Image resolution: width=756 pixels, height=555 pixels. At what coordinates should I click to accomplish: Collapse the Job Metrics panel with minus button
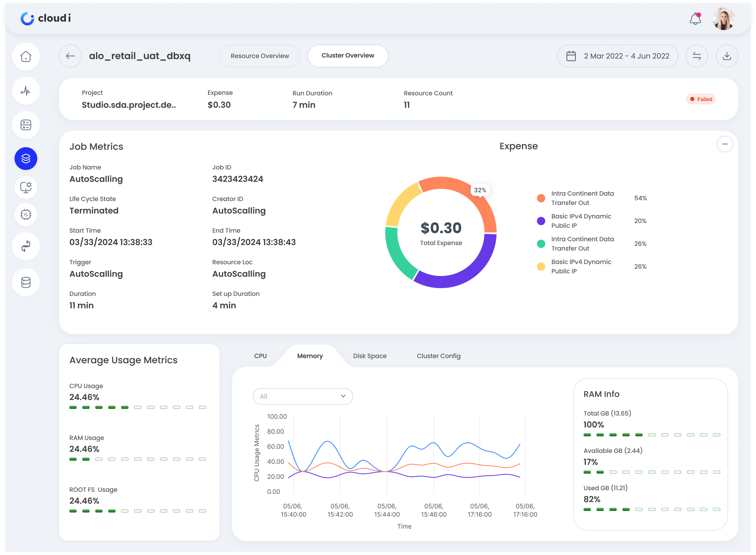coord(725,144)
